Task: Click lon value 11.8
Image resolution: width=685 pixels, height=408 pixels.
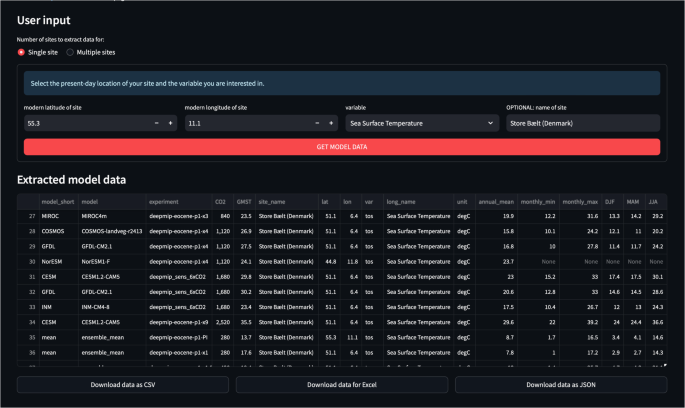Action: tap(351, 262)
